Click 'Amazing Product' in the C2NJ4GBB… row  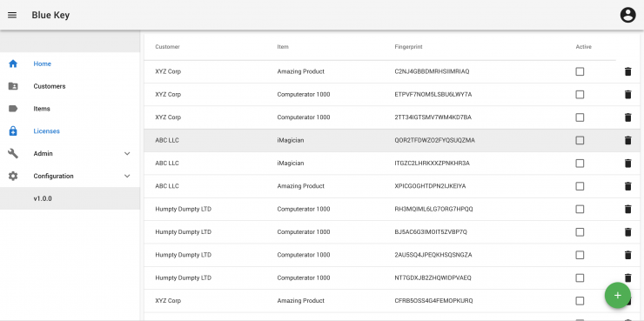(x=300, y=71)
